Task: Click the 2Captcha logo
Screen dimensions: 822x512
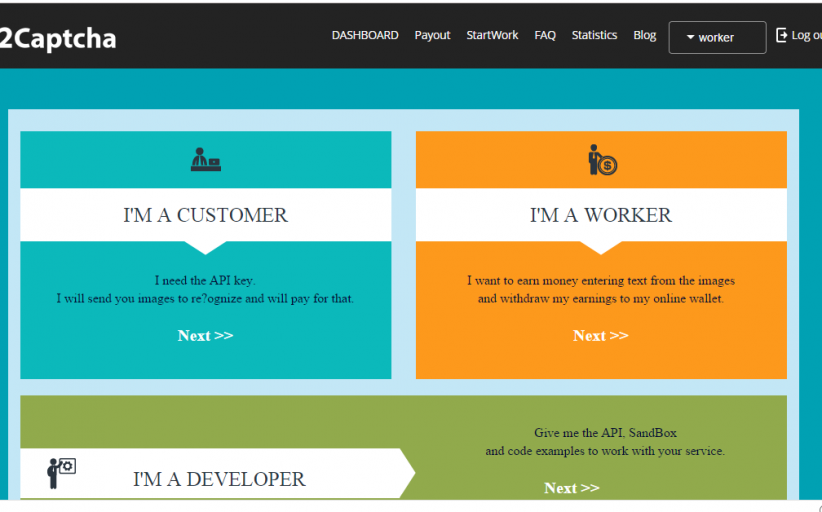Action: (58, 38)
